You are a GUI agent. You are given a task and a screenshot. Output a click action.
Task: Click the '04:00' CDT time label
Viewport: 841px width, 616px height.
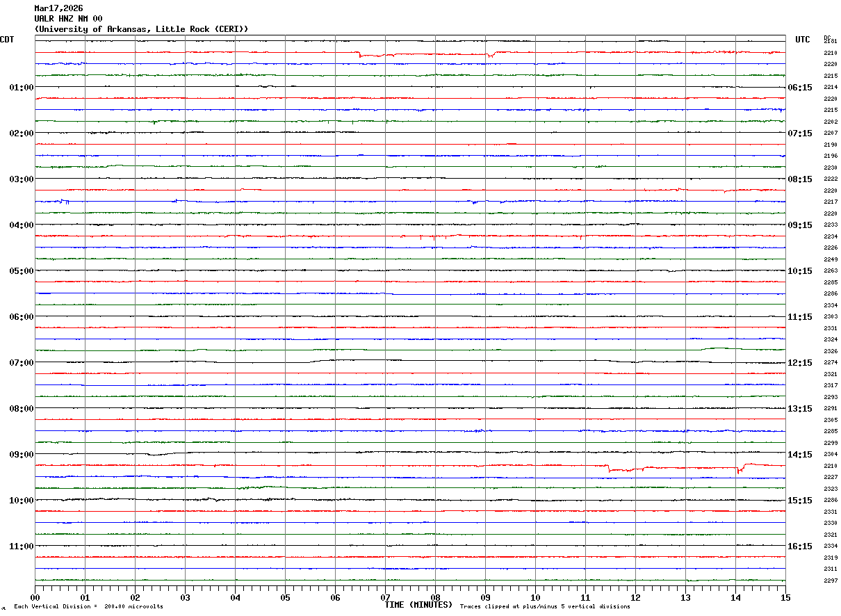click(22, 225)
